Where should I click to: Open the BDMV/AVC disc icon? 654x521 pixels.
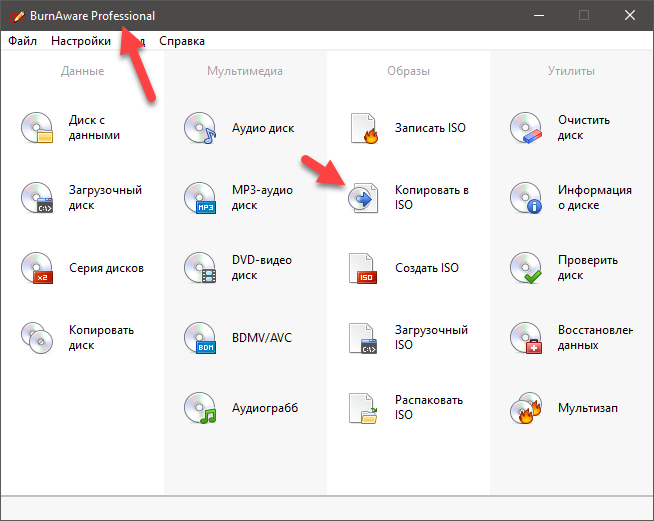pyautogui.click(x=200, y=338)
